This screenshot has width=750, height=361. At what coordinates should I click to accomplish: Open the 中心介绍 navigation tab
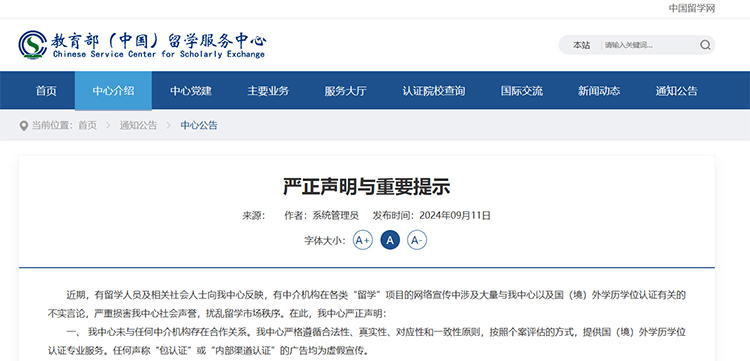click(x=113, y=91)
